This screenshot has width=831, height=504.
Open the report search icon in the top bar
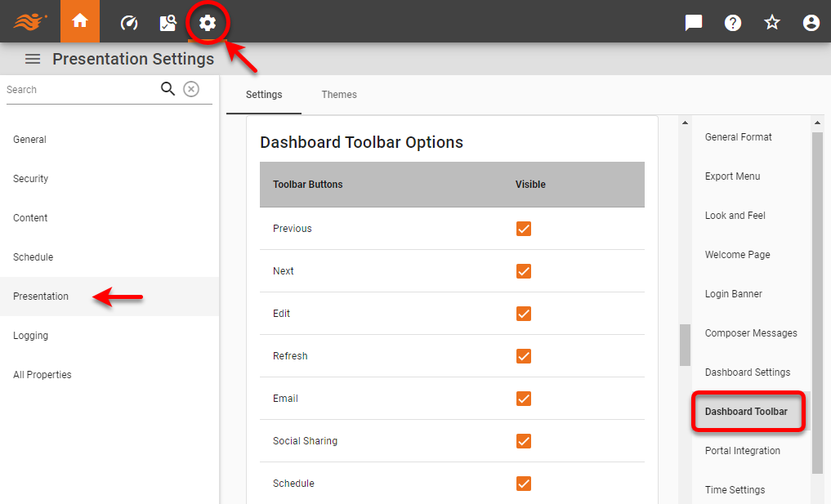(168, 22)
